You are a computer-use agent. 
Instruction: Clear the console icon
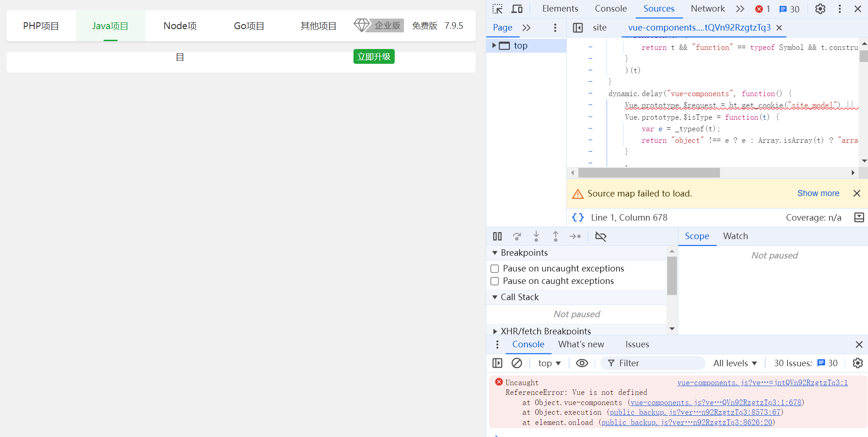(x=517, y=363)
